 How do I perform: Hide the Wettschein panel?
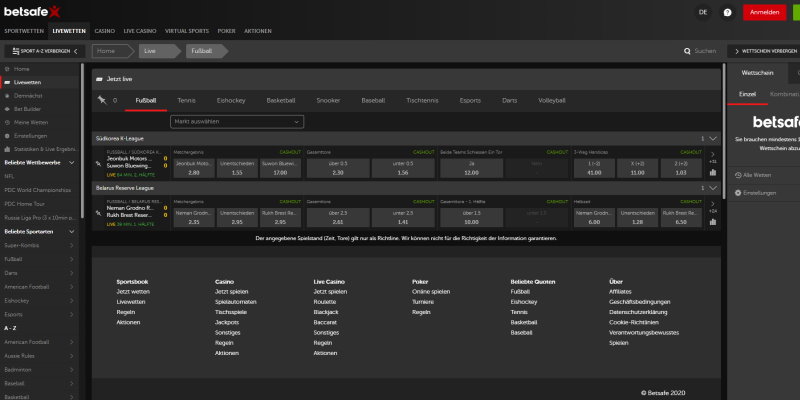tap(766, 51)
